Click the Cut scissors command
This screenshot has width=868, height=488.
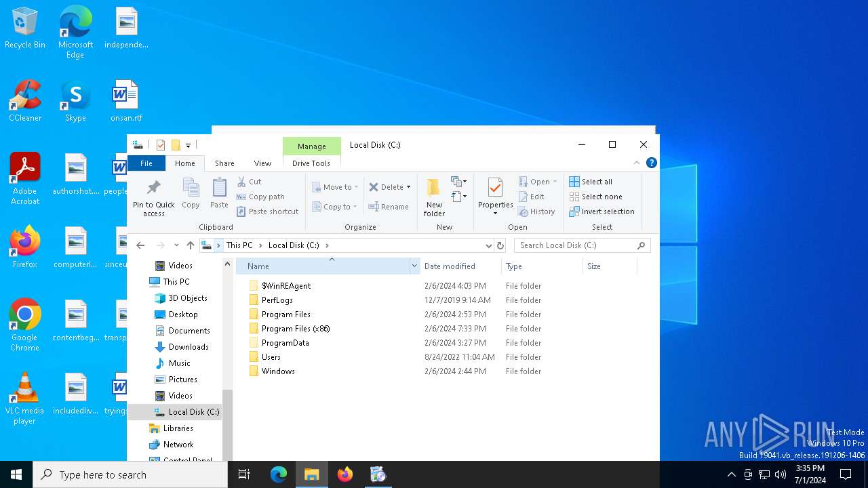(249, 182)
